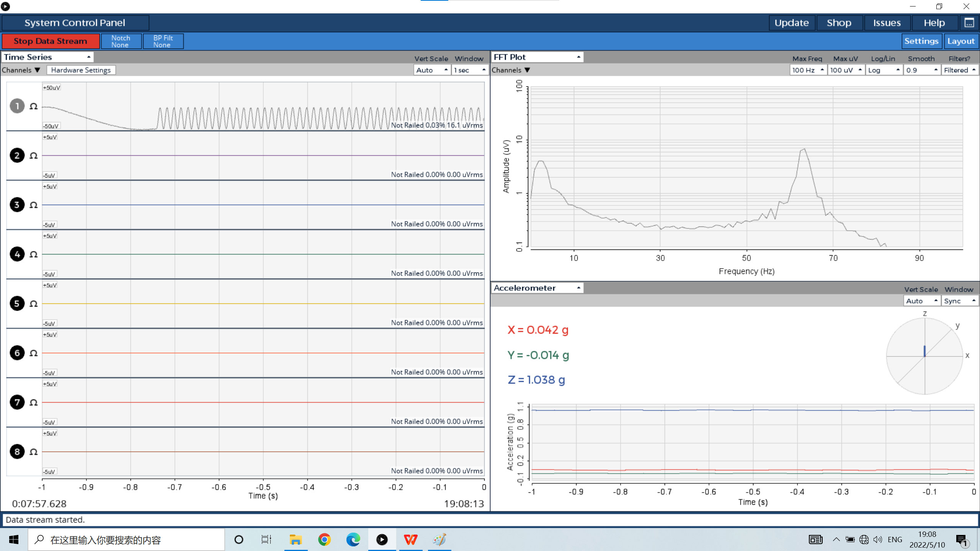Check impedance on channel 4 ohm icon
Screen dimensions: 980x551
coord(34,254)
